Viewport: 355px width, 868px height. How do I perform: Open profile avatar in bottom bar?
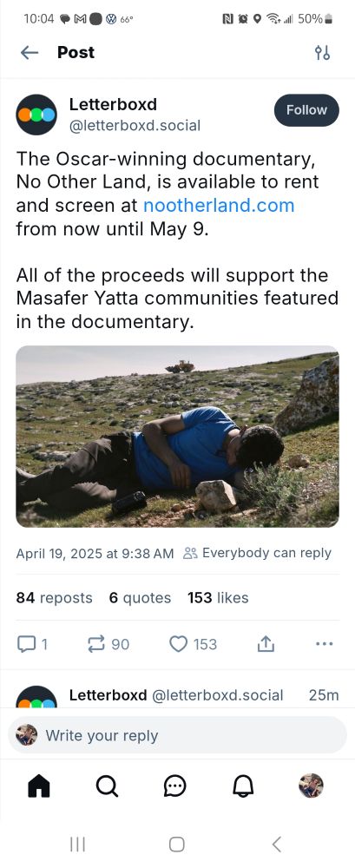coord(312,786)
